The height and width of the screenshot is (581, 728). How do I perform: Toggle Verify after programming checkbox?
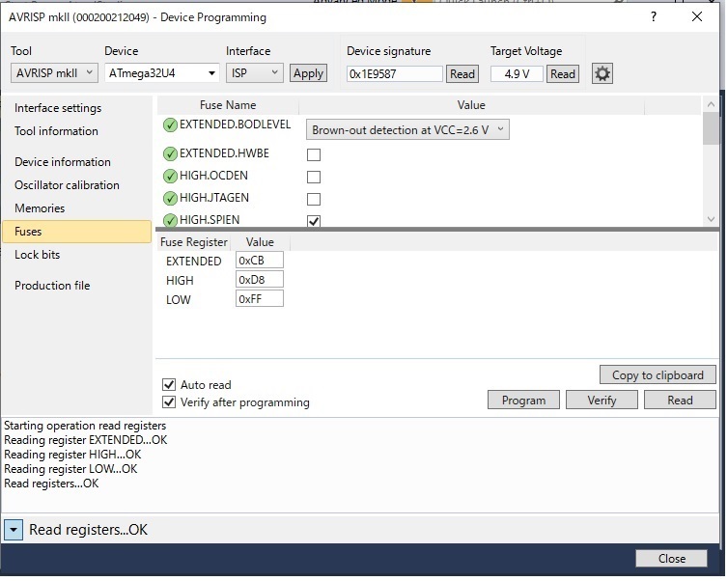[x=169, y=401]
